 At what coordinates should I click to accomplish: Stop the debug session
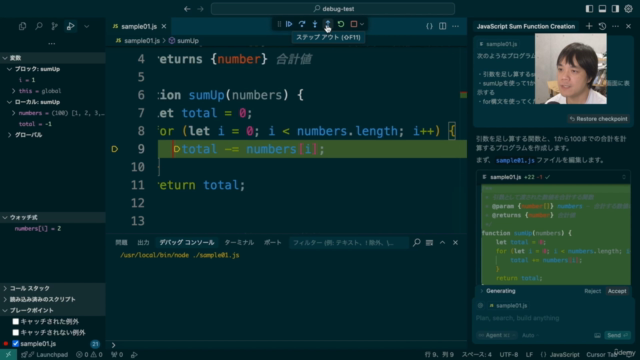(354, 24)
